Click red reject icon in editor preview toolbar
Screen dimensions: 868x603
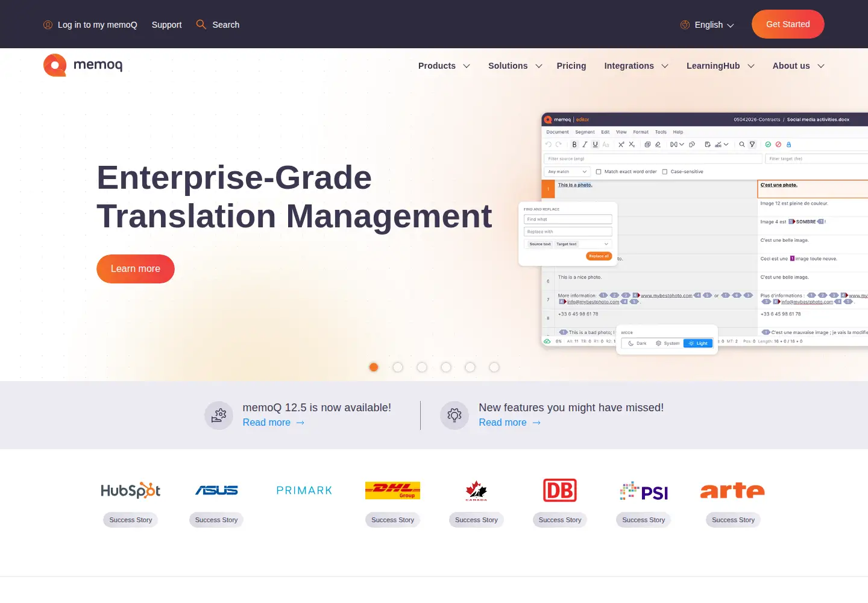click(x=778, y=145)
